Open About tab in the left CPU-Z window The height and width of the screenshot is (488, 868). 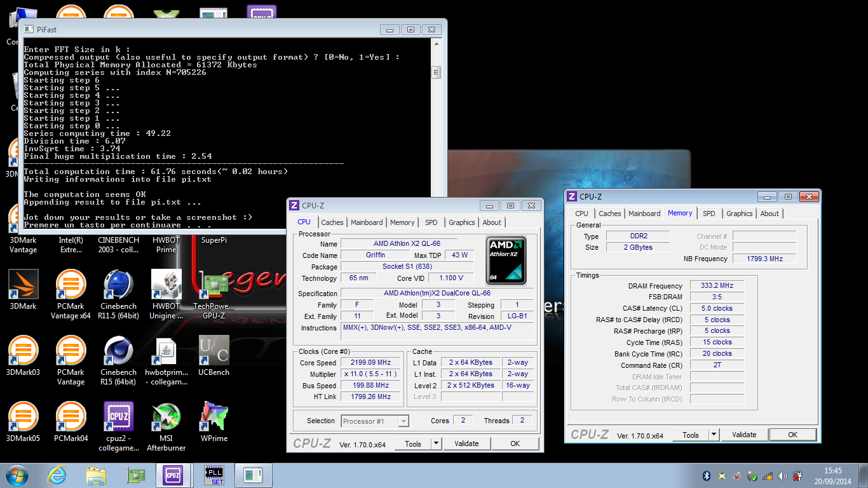(x=492, y=222)
